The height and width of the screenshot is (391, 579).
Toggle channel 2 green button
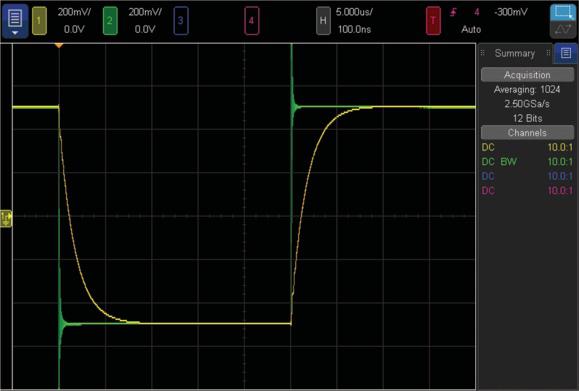110,21
